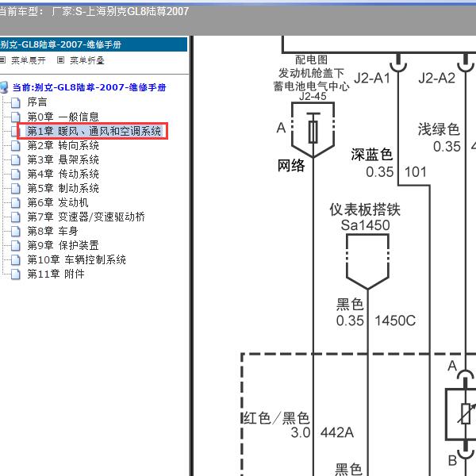The width and height of the screenshot is (476, 476).
Task: Open 第5章 制动系统
Action: tap(63, 188)
